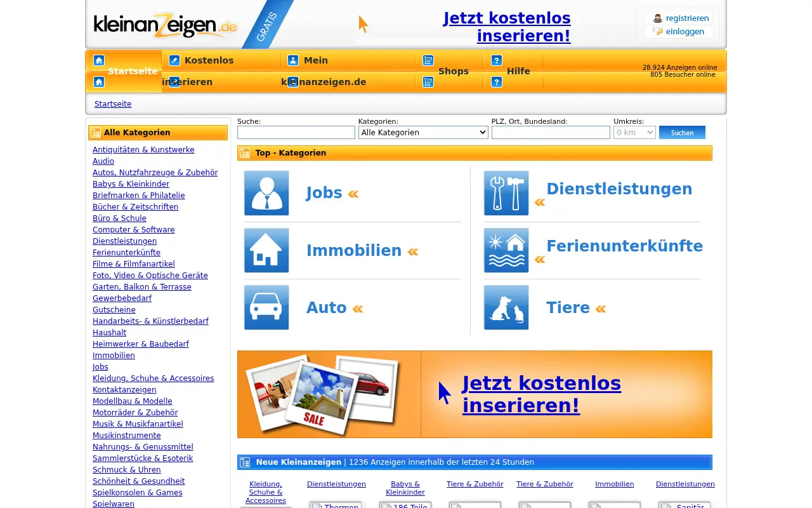This screenshot has height=508, width=812.
Task: Click the key icon beside einloggen
Action: coord(658,32)
